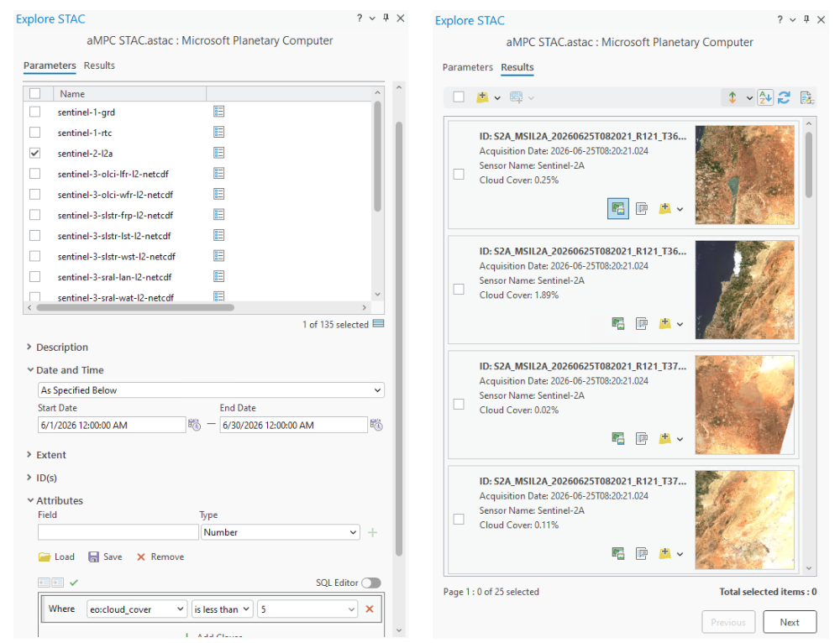Collapse the Attributes section
Screen dimensions: 840x643
click(30, 500)
